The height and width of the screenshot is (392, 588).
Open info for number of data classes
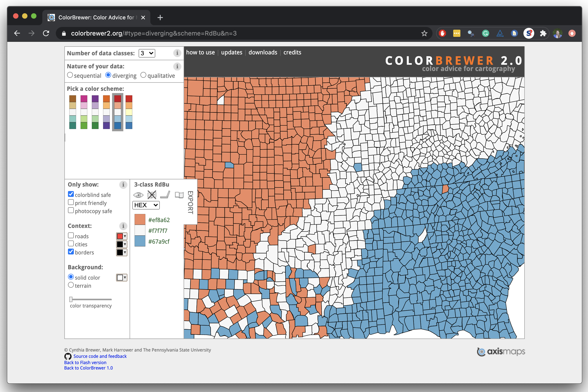click(x=177, y=53)
